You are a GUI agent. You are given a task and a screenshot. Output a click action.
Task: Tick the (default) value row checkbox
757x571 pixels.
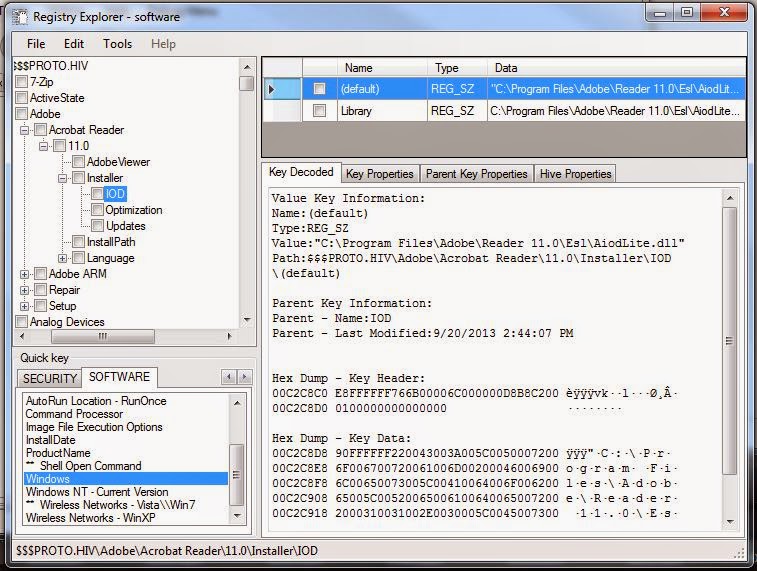point(319,88)
